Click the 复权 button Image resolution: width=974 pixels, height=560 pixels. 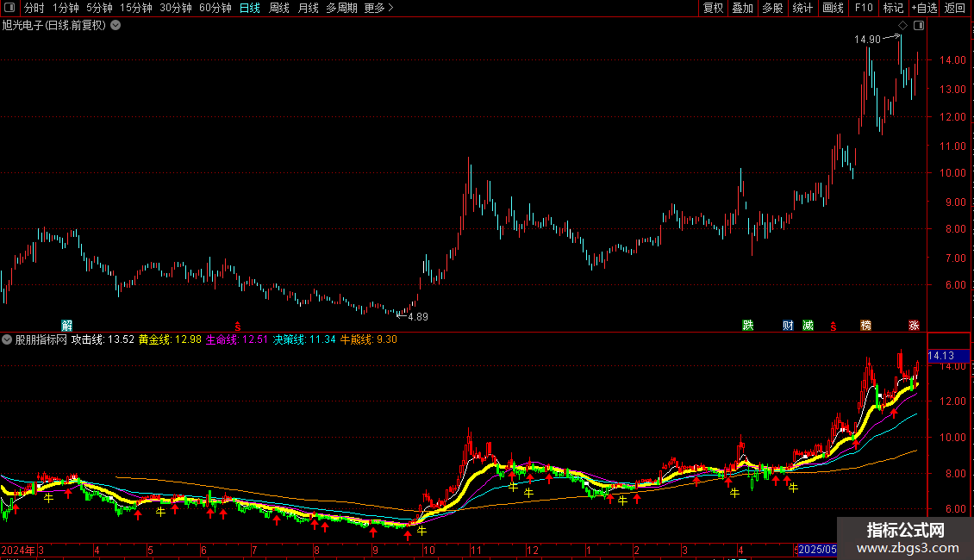[x=713, y=8]
